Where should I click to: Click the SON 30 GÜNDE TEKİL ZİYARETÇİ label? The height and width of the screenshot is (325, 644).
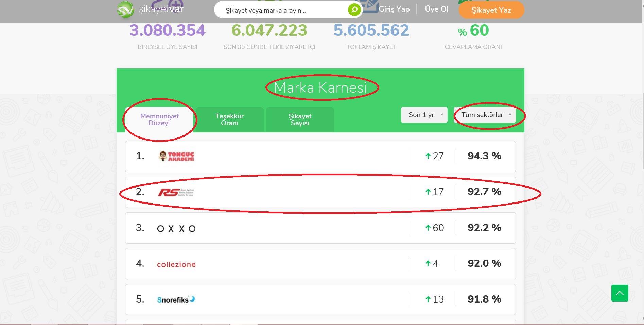[269, 47]
